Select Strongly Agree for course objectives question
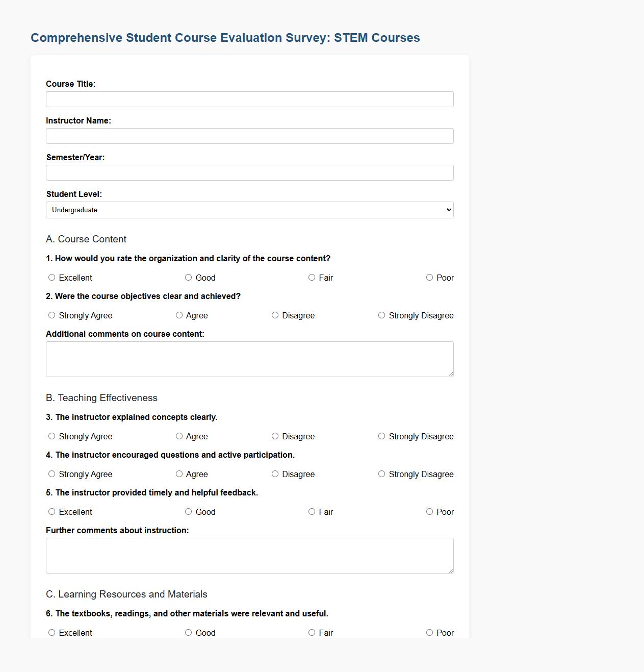 tap(51, 315)
